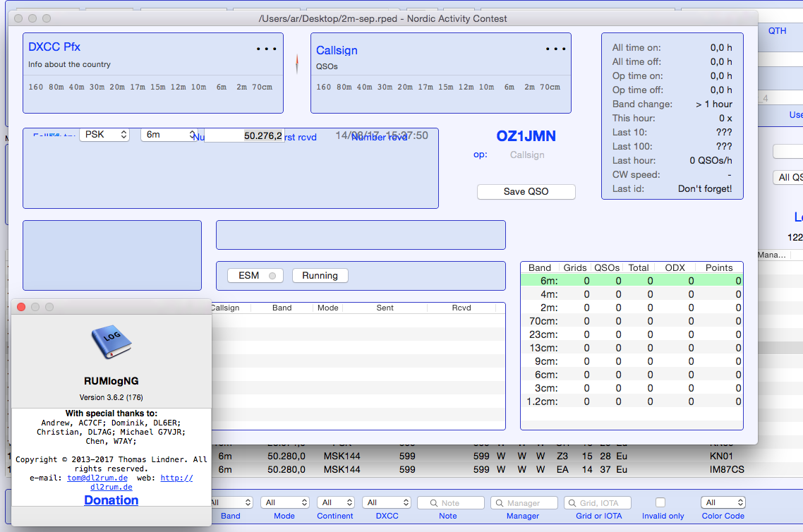Close the RUMlogNG about window
This screenshot has height=532, width=803.
tap(21, 307)
